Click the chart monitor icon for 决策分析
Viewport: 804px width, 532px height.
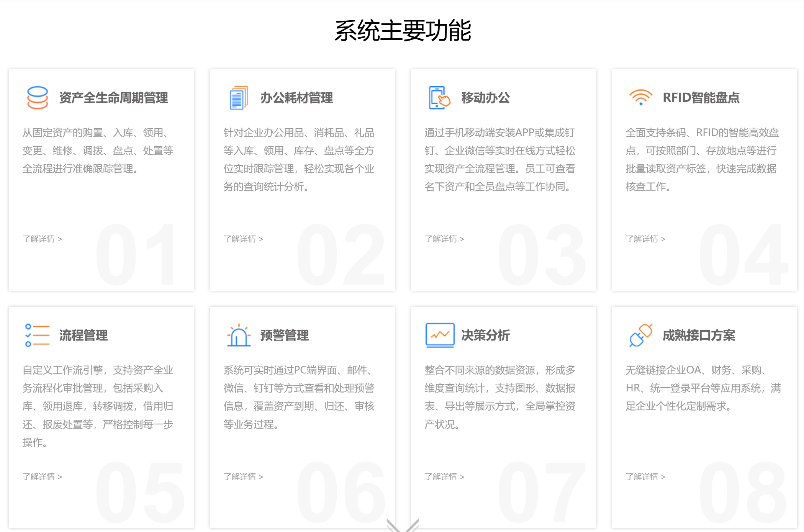[x=440, y=335]
